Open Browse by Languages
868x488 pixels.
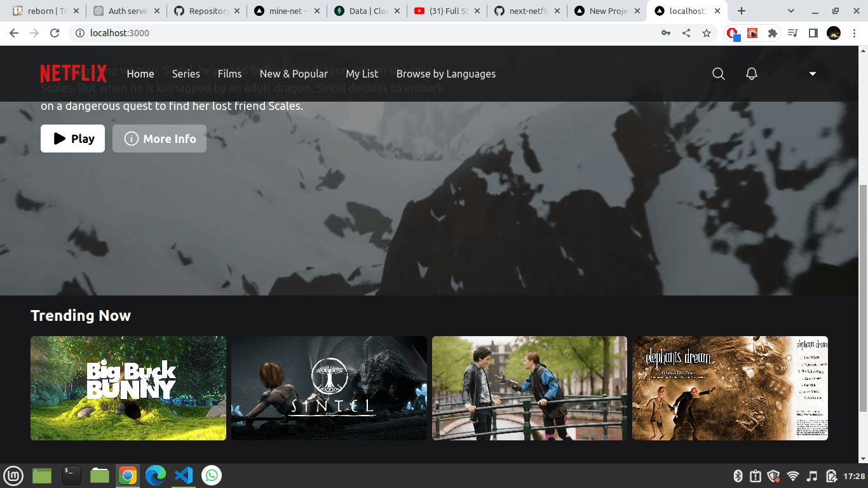445,74
